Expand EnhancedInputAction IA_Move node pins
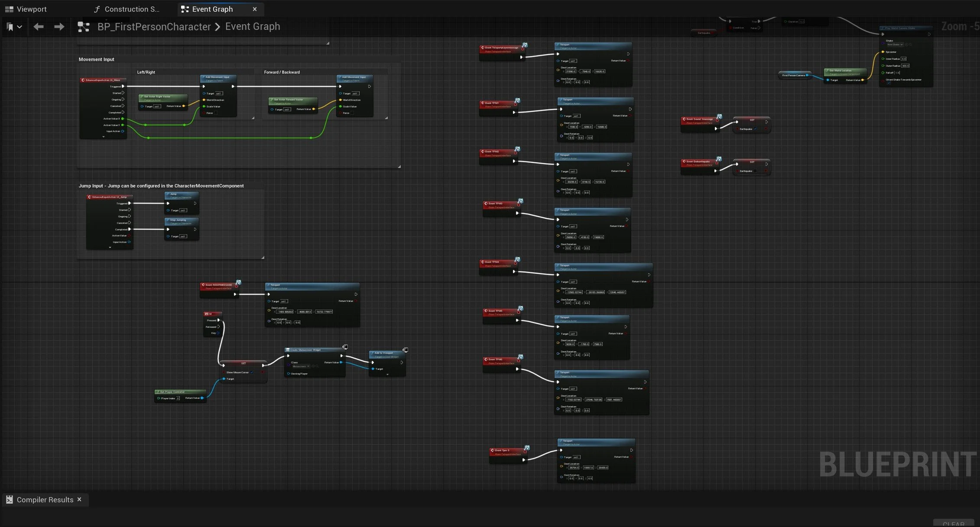This screenshot has height=527, width=980. [103, 137]
